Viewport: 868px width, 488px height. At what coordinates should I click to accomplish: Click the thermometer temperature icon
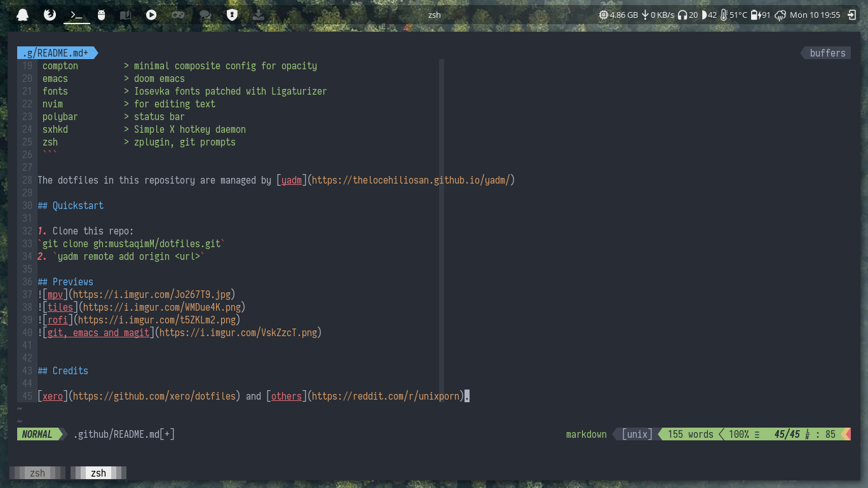724,15
